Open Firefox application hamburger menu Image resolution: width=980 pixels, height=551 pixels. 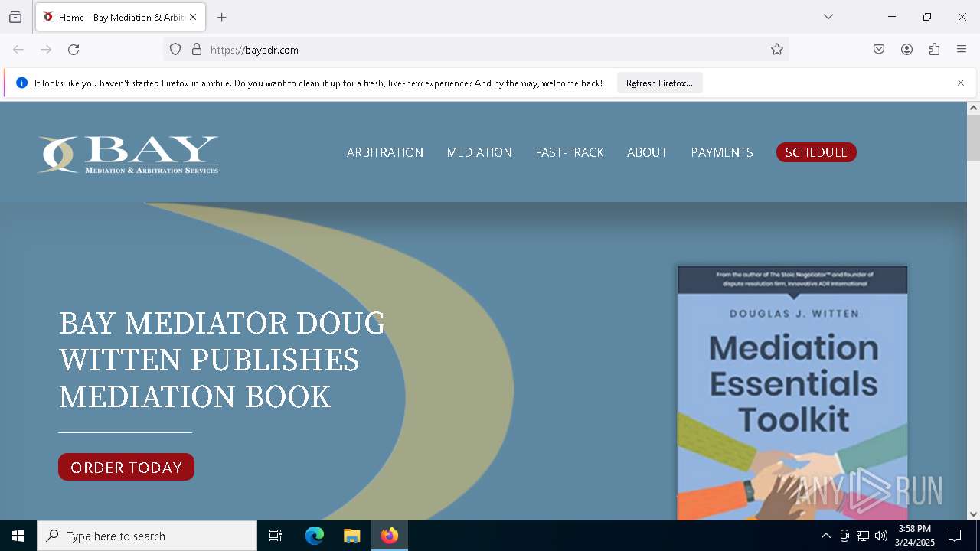[x=962, y=50]
